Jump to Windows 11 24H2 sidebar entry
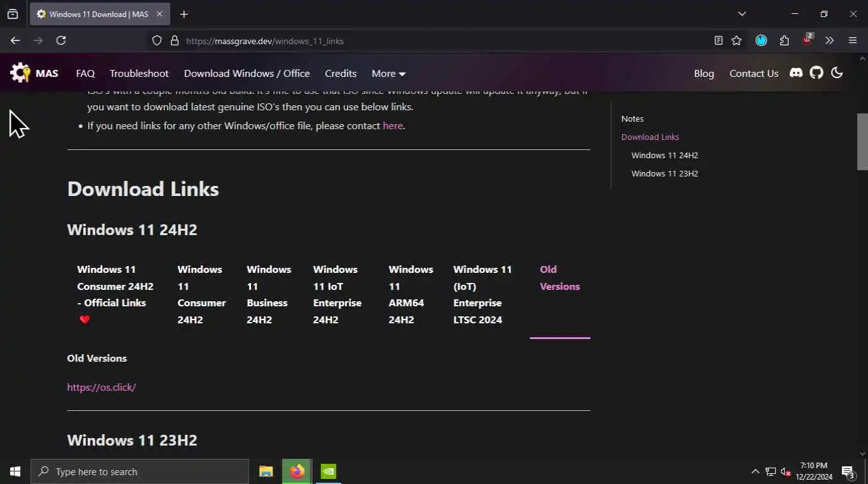 [x=664, y=155]
